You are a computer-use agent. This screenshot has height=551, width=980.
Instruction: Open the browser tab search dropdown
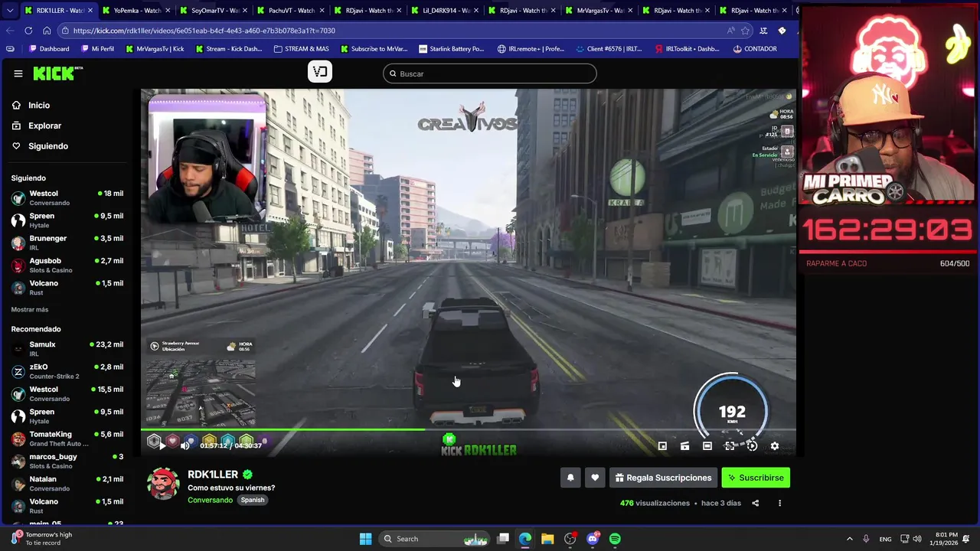click(x=9, y=11)
